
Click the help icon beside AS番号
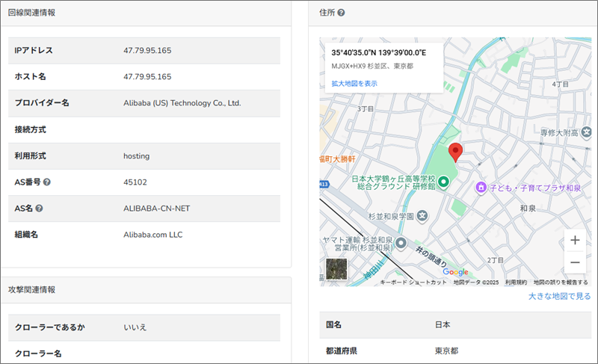coord(46,182)
